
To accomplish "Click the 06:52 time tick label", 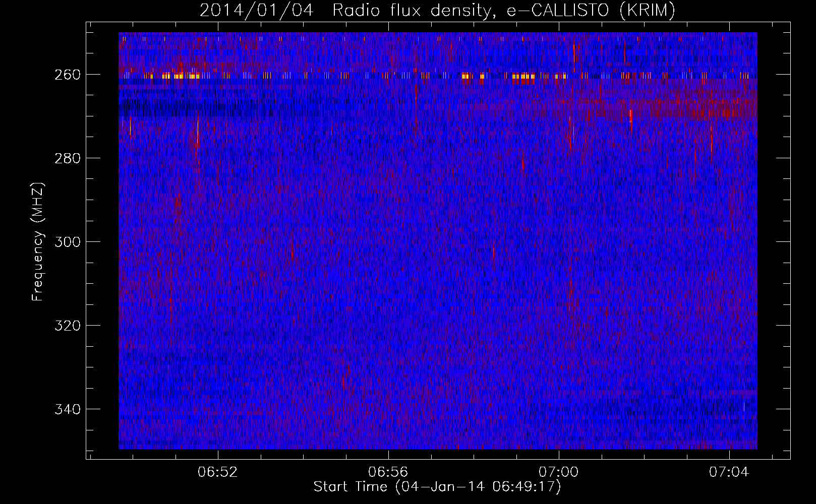I will 217,472.
